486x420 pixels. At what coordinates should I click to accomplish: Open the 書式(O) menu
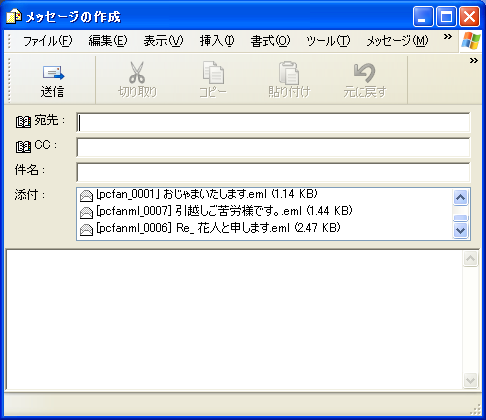click(270, 41)
